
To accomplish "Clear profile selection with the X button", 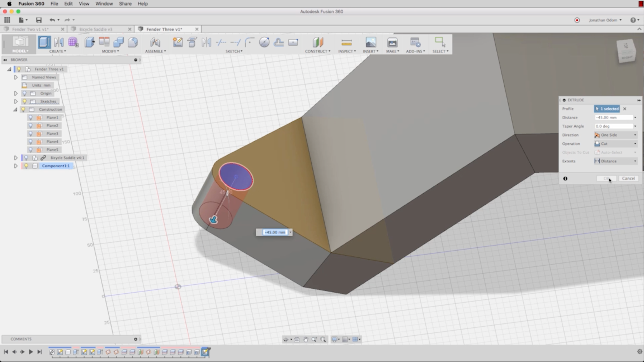I will [625, 109].
